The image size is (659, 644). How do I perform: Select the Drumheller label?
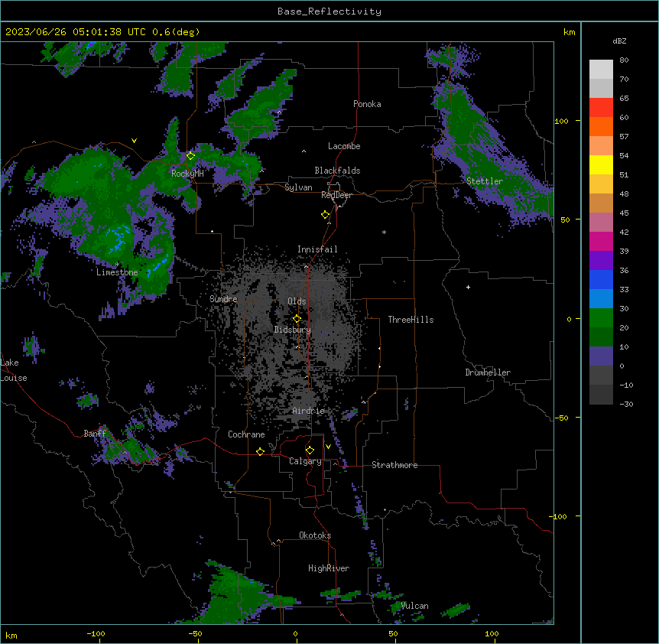[488, 372]
